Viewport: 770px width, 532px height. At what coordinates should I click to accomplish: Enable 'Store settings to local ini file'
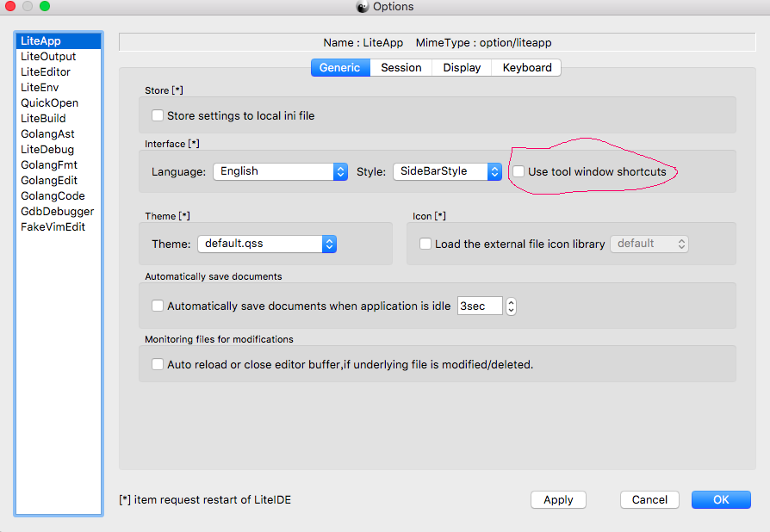click(x=158, y=114)
